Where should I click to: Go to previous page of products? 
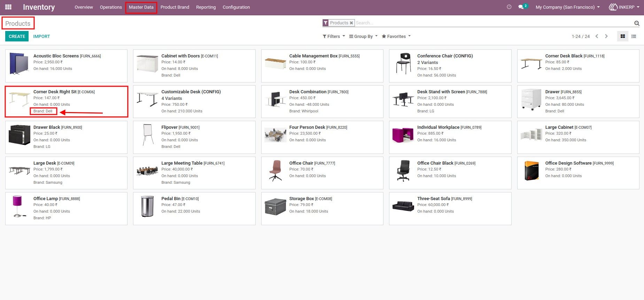pyautogui.click(x=597, y=36)
